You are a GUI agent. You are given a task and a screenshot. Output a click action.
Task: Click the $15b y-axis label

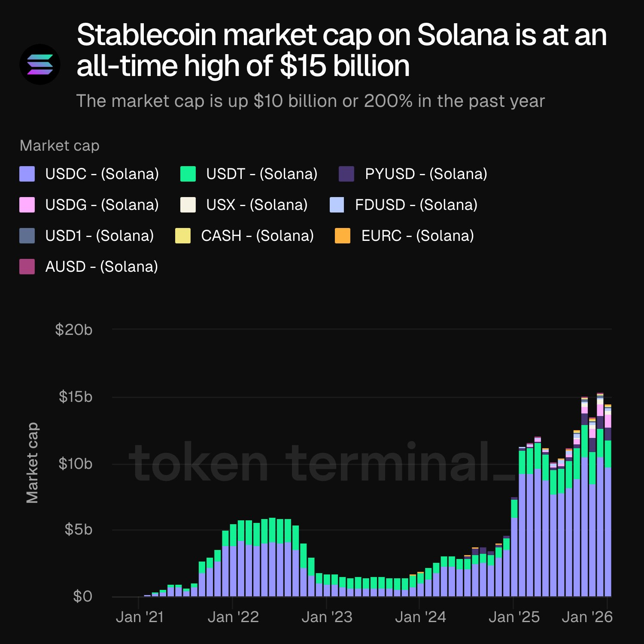click(76, 397)
